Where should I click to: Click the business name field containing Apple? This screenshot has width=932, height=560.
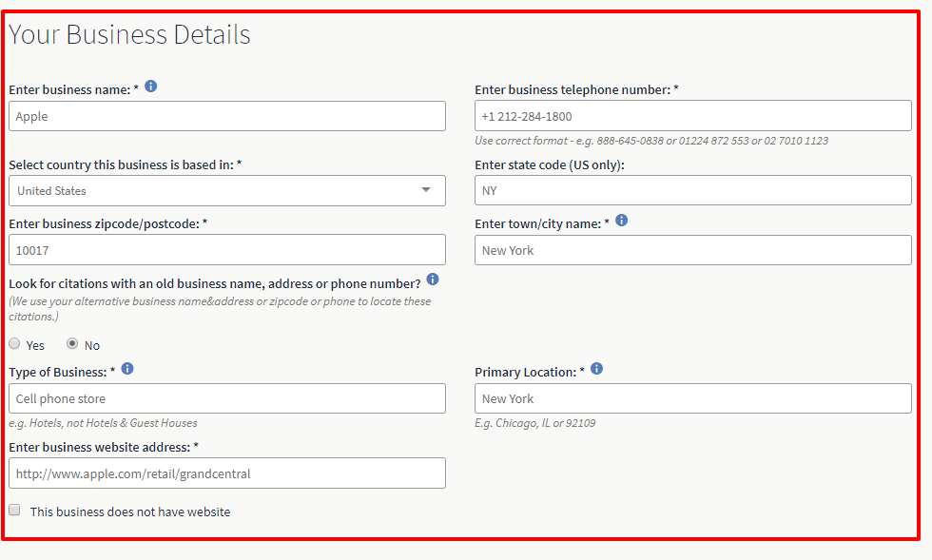[x=227, y=116]
